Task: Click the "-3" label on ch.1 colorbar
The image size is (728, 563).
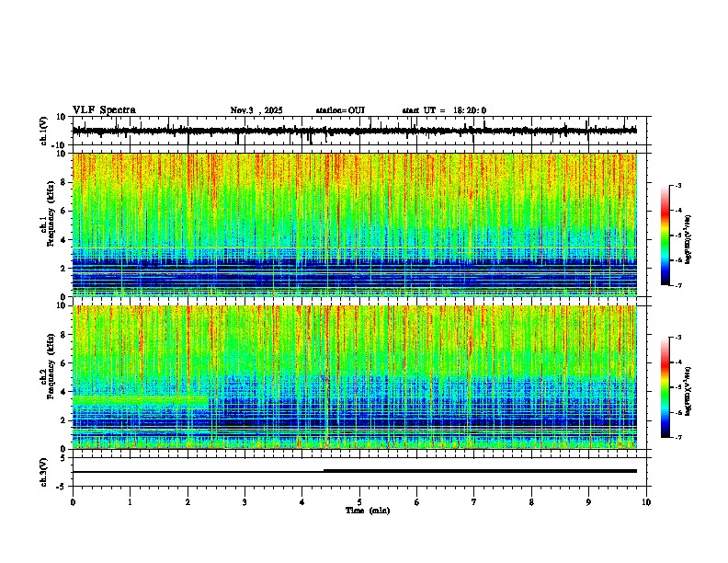Action: 678,186
